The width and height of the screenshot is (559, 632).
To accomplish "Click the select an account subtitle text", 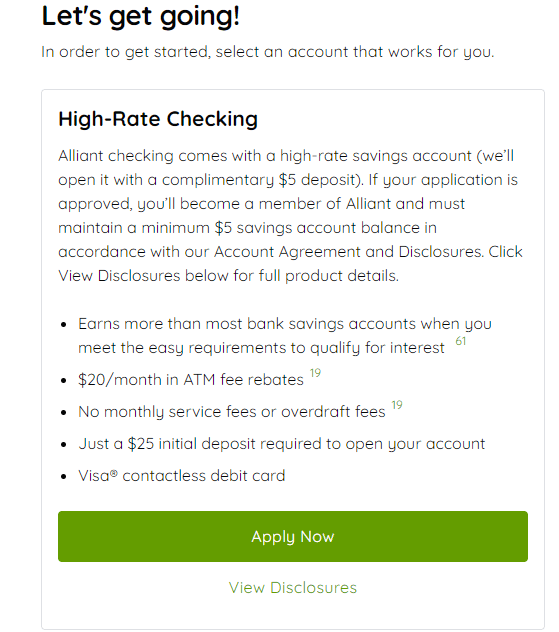I will click(268, 52).
